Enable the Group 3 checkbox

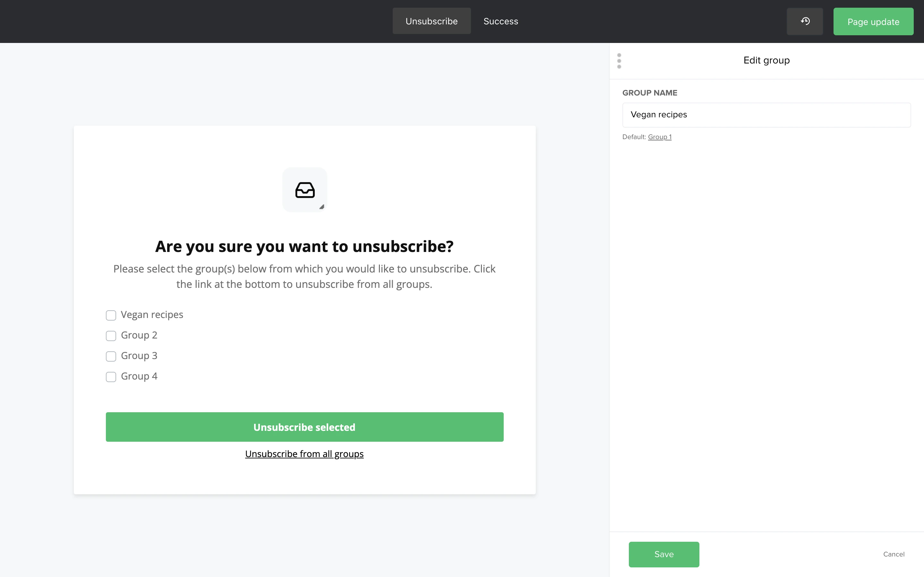(x=111, y=356)
